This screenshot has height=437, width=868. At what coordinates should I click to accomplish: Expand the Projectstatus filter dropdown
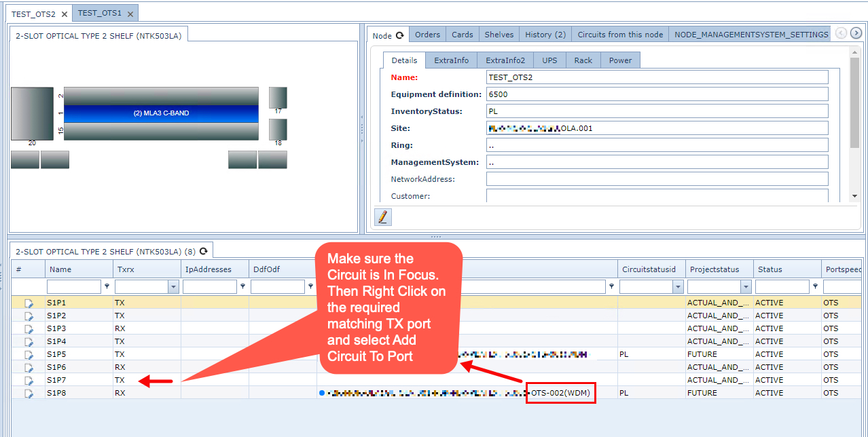[746, 287]
